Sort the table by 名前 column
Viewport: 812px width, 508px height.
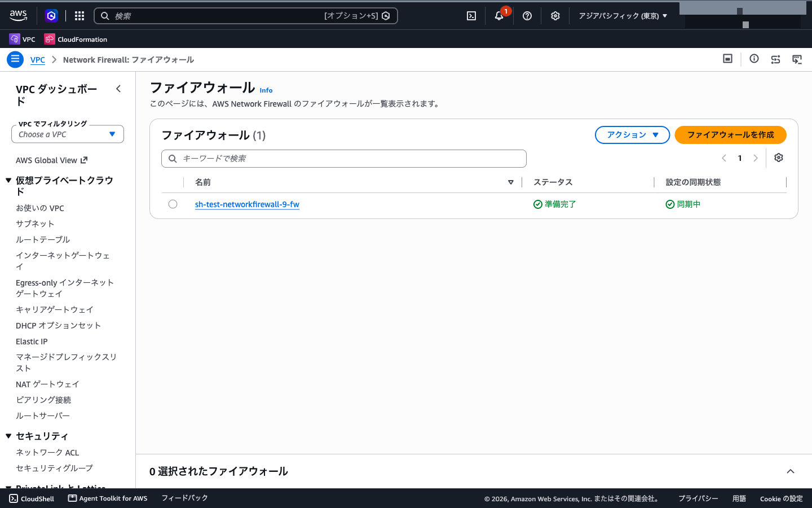pos(511,182)
